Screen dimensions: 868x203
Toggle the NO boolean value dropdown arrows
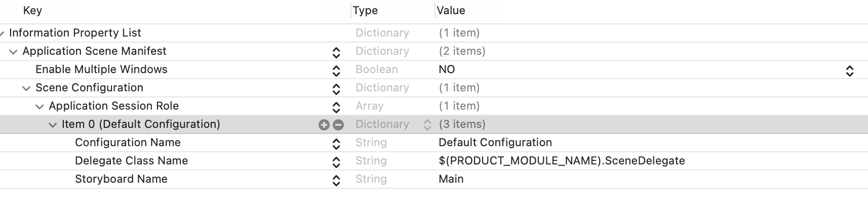[x=849, y=70]
